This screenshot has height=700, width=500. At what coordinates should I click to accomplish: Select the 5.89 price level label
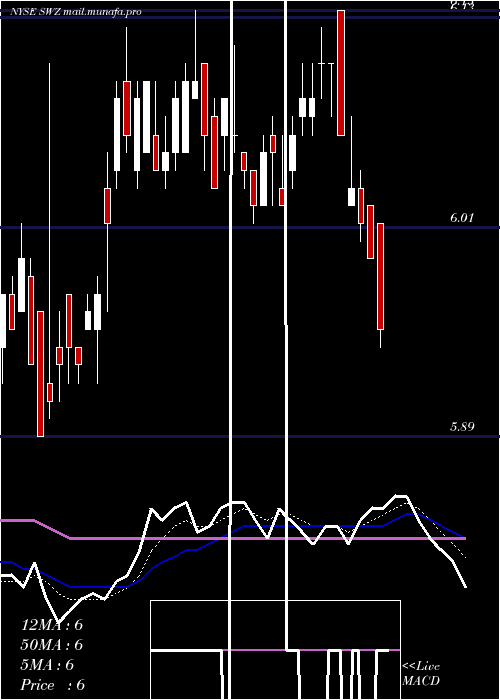[x=462, y=427]
